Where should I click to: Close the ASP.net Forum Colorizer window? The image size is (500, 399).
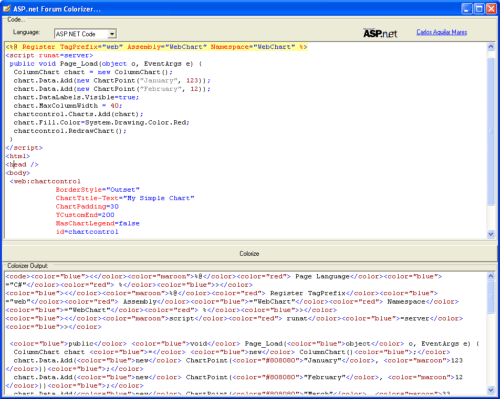491,9
